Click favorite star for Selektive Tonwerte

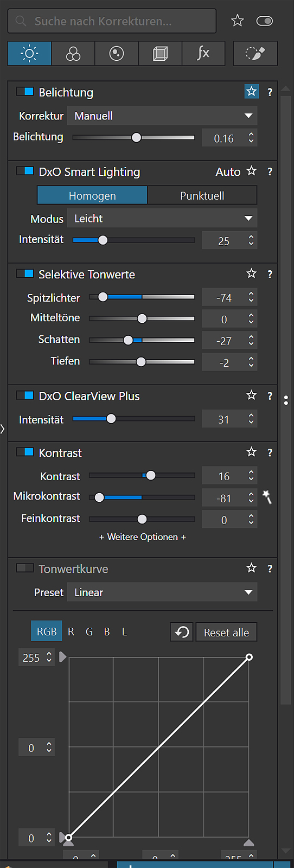[x=251, y=273]
